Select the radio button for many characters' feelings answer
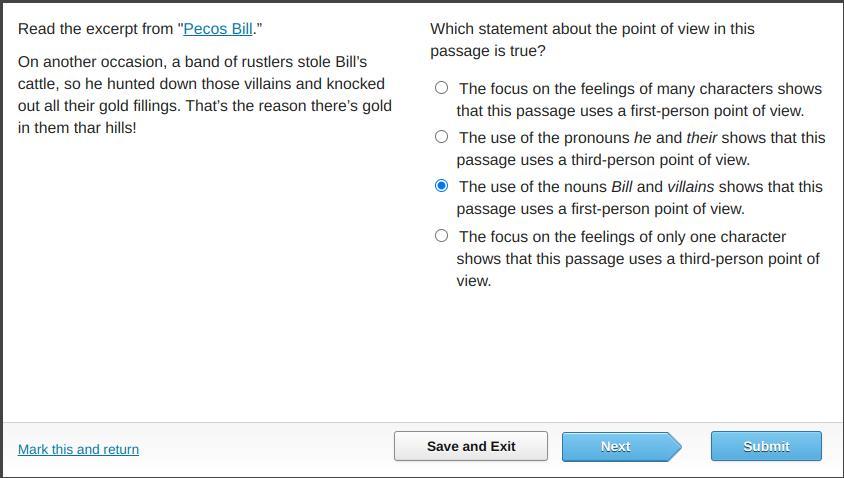This screenshot has height=478, width=844. pos(441,88)
